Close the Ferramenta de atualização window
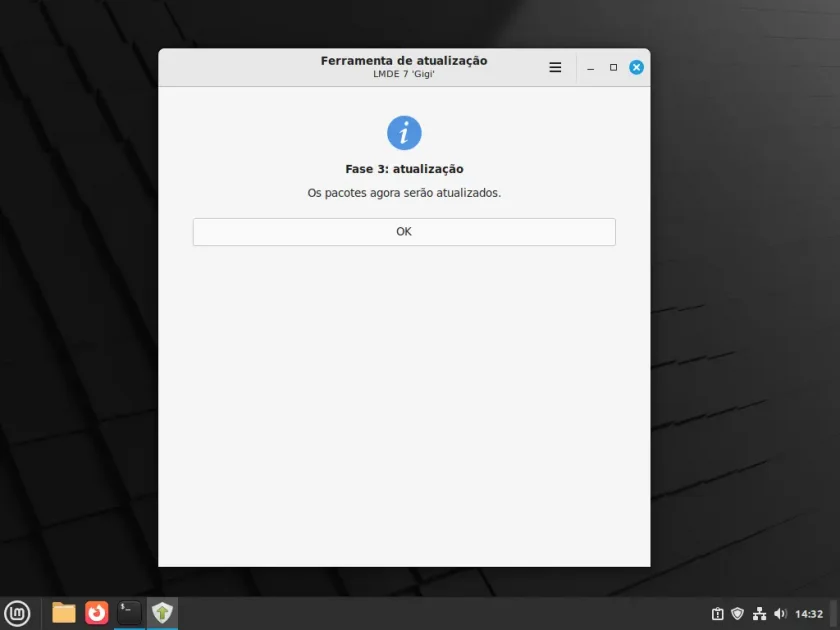This screenshot has height=630, width=840. [636, 68]
